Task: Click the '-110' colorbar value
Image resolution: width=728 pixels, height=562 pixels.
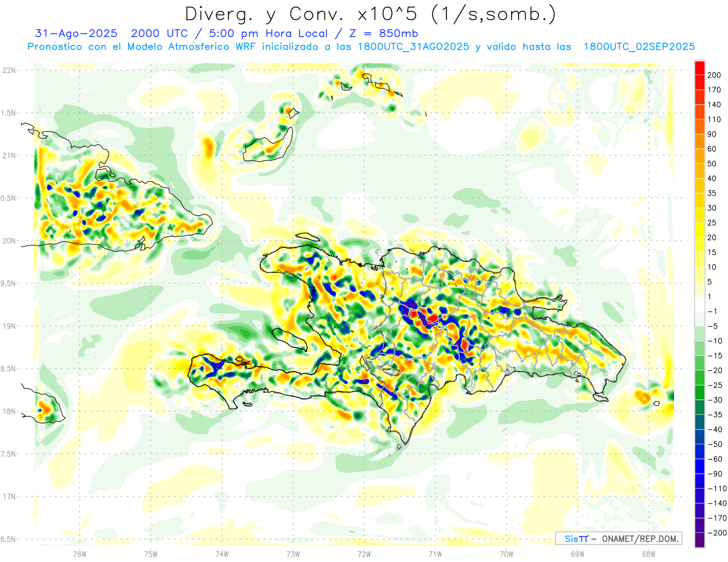Action: point(717,489)
